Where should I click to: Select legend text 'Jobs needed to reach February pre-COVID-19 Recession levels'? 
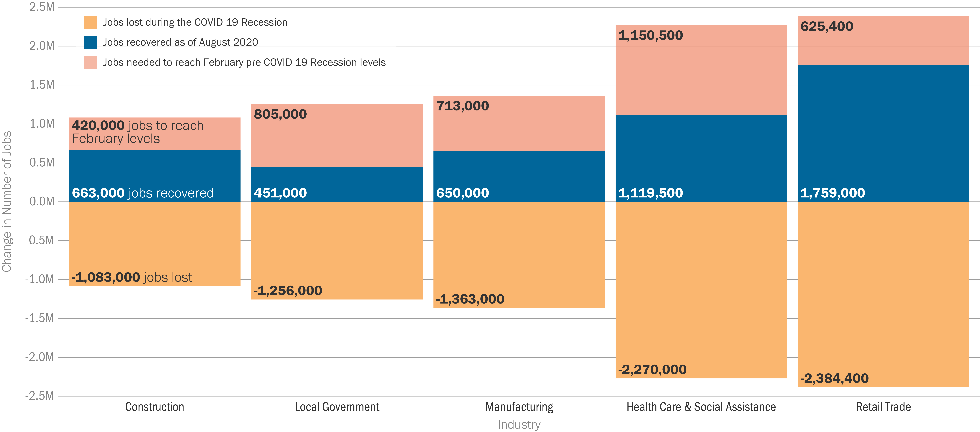pyautogui.click(x=244, y=62)
